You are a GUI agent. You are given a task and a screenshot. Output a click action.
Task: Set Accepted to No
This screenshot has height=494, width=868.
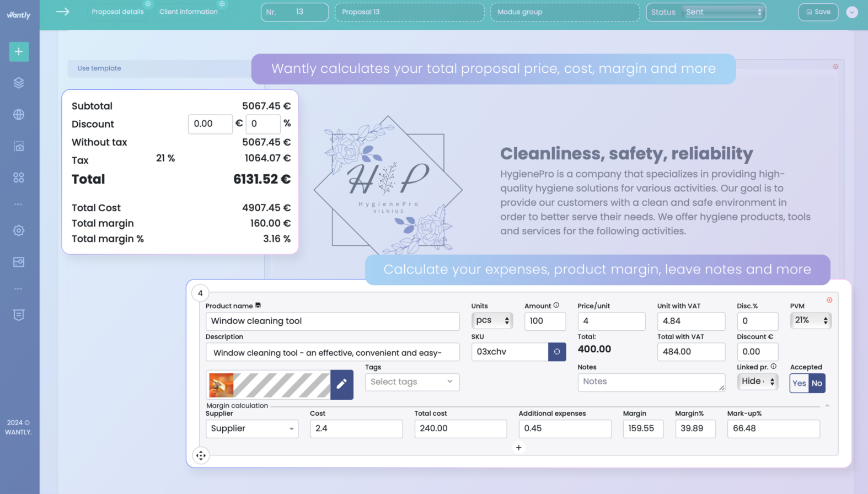tap(817, 383)
